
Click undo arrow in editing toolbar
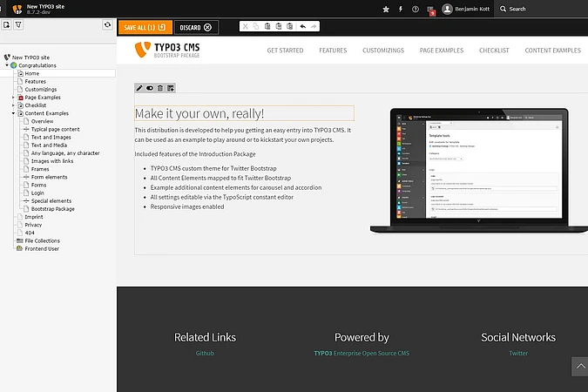(302, 27)
